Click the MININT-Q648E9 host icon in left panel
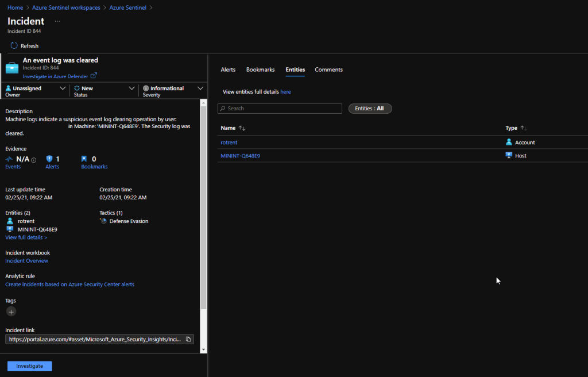The image size is (588, 377). click(x=10, y=229)
